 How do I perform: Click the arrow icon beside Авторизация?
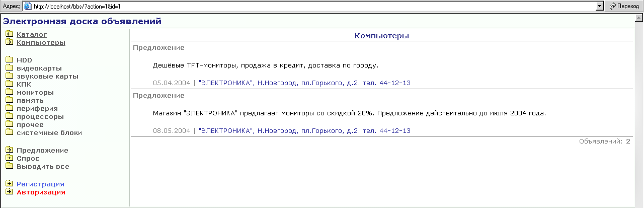9,191
